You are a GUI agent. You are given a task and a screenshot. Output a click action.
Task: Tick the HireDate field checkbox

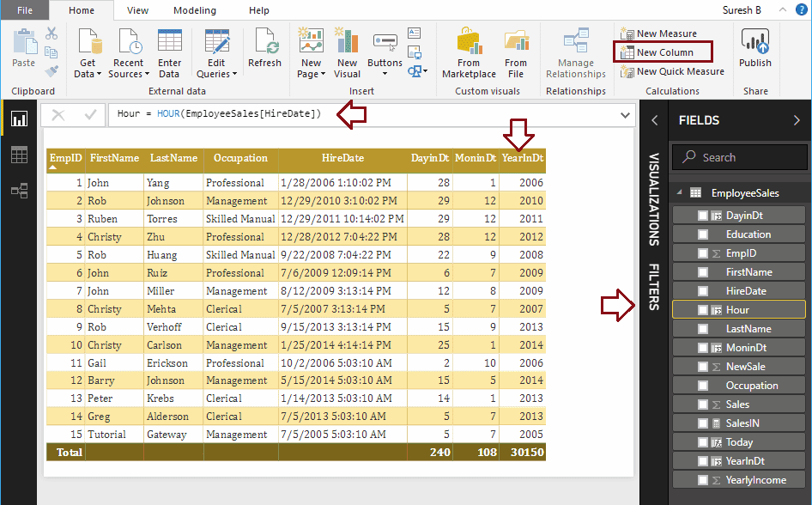pyautogui.click(x=703, y=291)
